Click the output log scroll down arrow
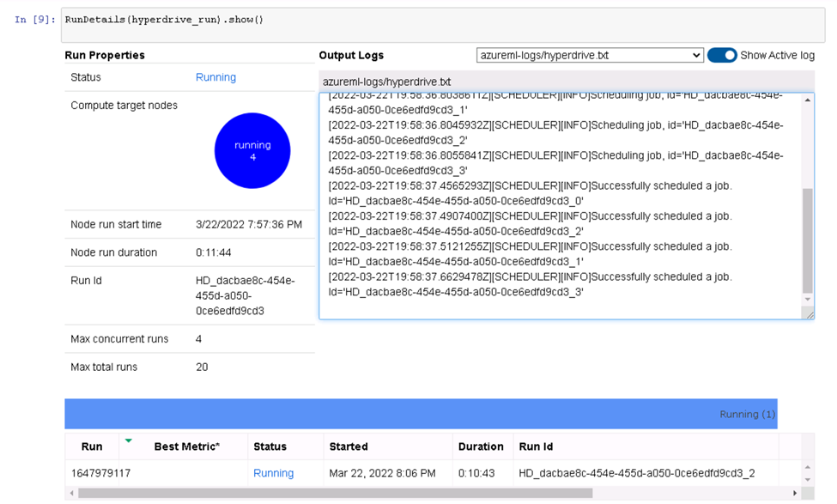Image resolution: width=837 pixels, height=504 pixels. point(808,300)
